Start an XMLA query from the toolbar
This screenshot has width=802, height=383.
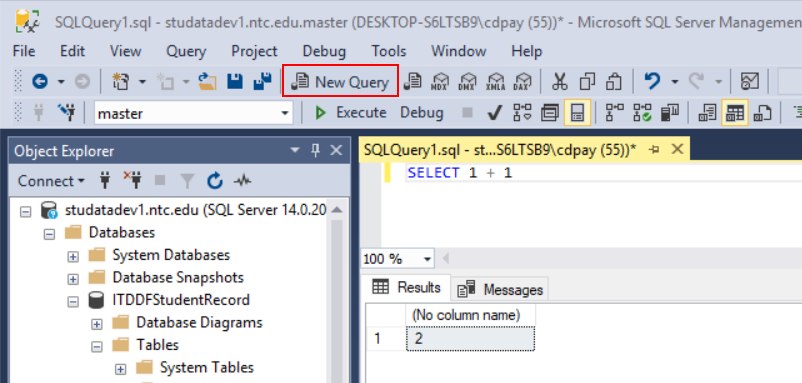(x=495, y=82)
